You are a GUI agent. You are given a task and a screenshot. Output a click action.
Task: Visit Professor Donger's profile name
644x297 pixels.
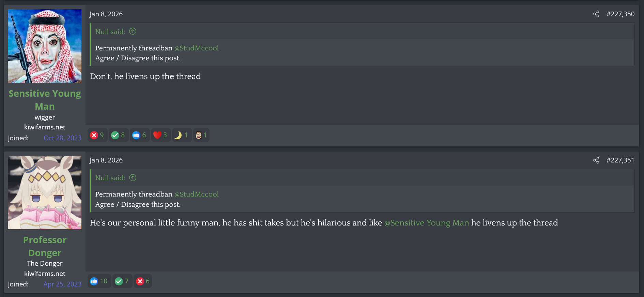45,246
